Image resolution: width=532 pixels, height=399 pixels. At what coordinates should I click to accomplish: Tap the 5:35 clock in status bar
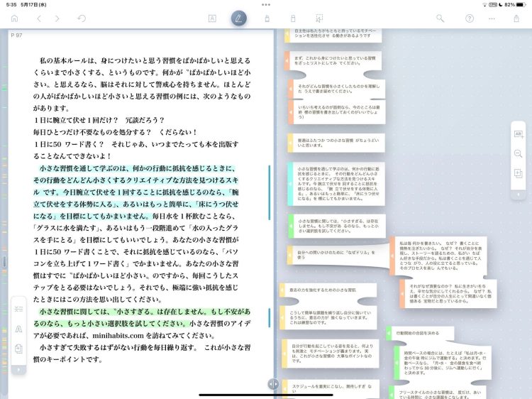11,5
